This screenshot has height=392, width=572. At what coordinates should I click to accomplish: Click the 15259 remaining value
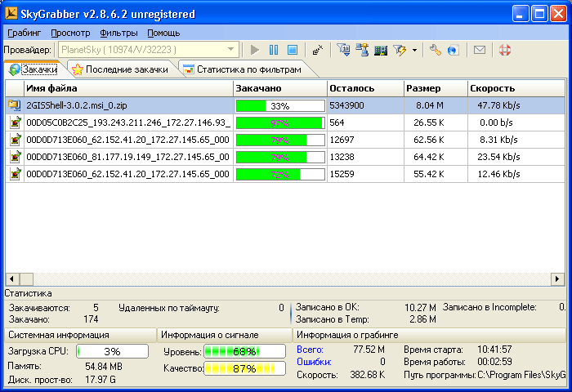342,174
